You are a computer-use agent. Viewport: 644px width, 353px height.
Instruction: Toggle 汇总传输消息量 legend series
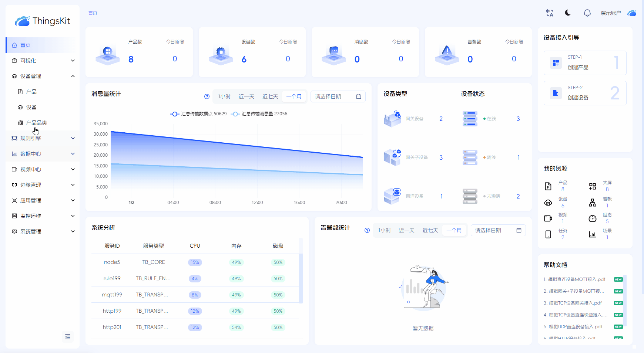click(x=259, y=114)
